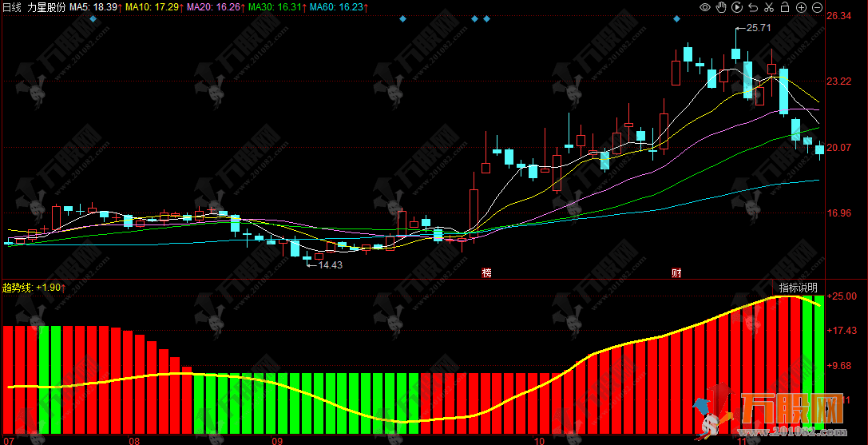Click the first blue diamond info marker
868x445 pixels.
(93, 18)
